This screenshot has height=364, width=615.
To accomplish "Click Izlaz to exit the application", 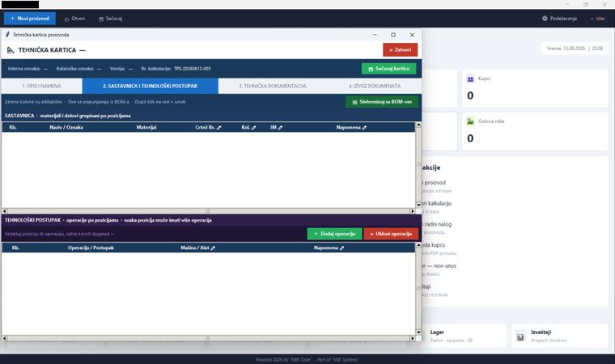I will tap(598, 19).
